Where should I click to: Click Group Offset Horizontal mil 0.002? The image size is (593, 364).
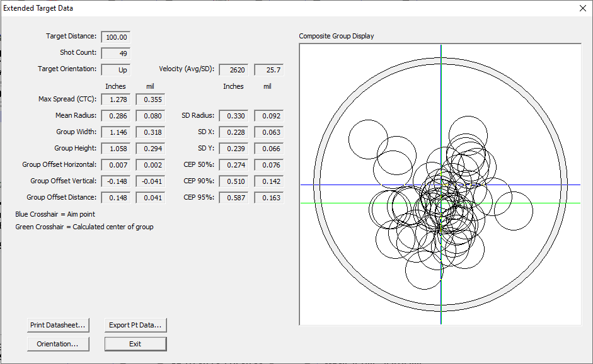point(151,165)
